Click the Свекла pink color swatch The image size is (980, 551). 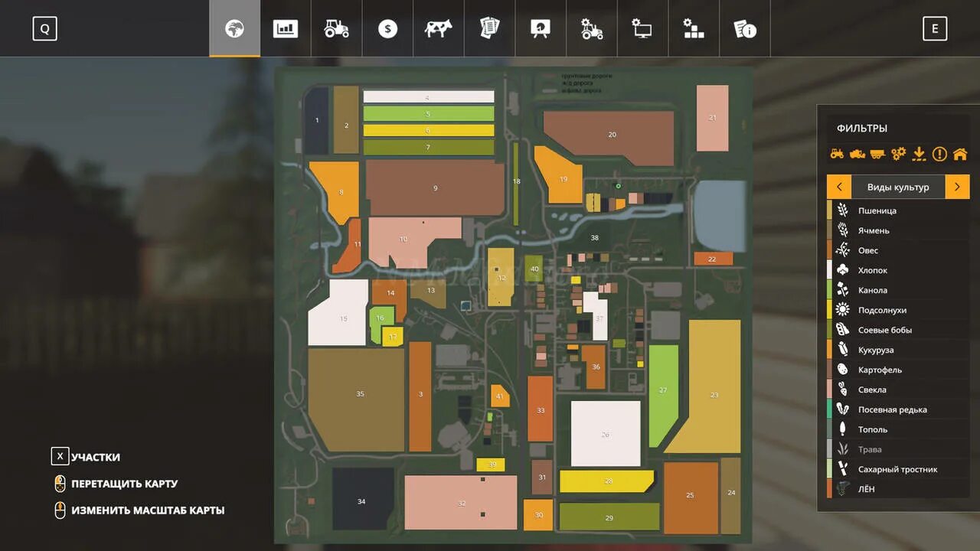click(x=829, y=390)
